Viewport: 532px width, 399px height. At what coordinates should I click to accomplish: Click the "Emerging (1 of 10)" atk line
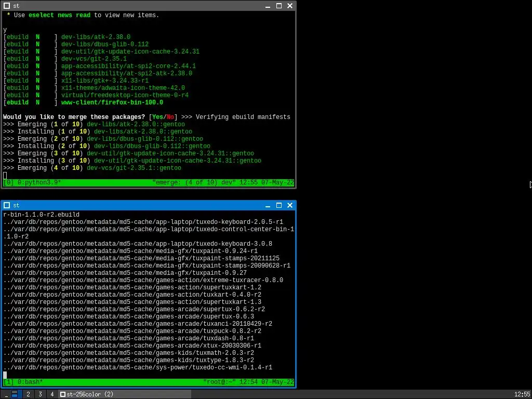pos(94,124)
